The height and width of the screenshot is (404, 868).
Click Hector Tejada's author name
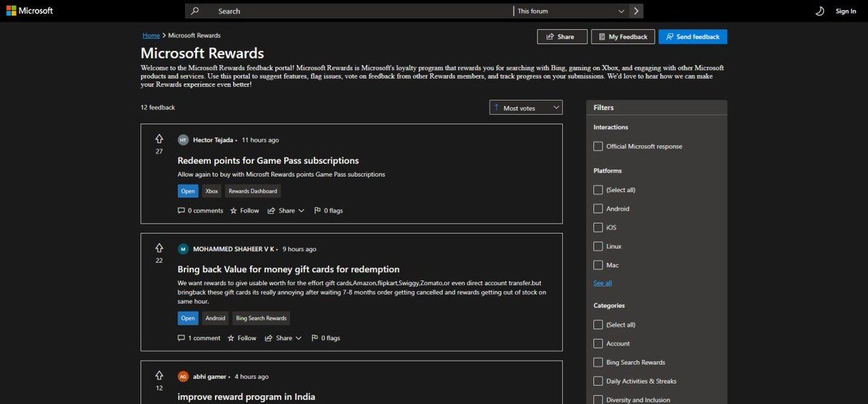(213, 140)
